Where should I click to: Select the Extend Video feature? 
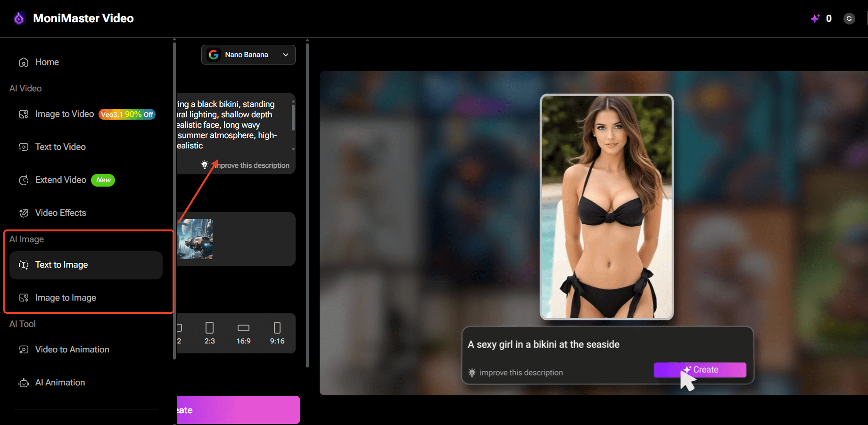tap(60, 180)
